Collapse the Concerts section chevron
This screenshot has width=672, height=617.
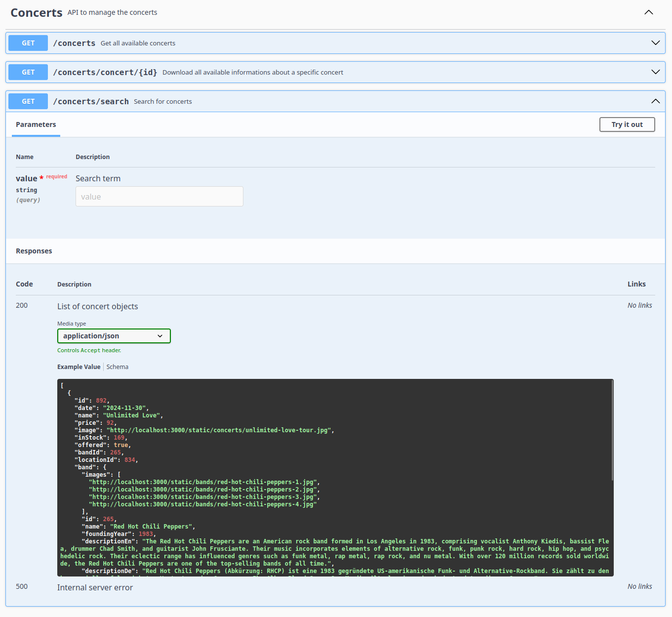click(649, 12)
